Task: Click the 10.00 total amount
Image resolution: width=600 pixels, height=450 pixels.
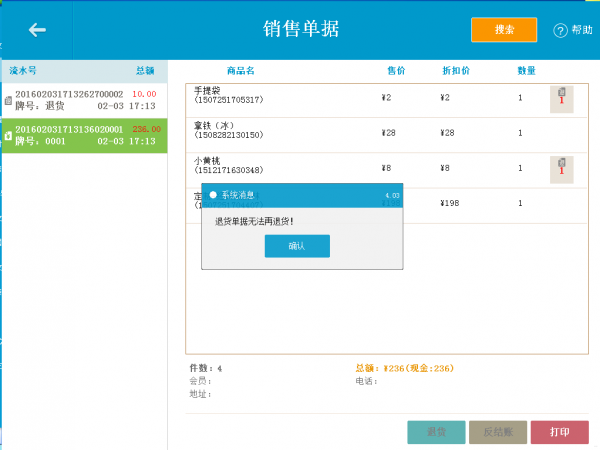Action: point(144,94)
